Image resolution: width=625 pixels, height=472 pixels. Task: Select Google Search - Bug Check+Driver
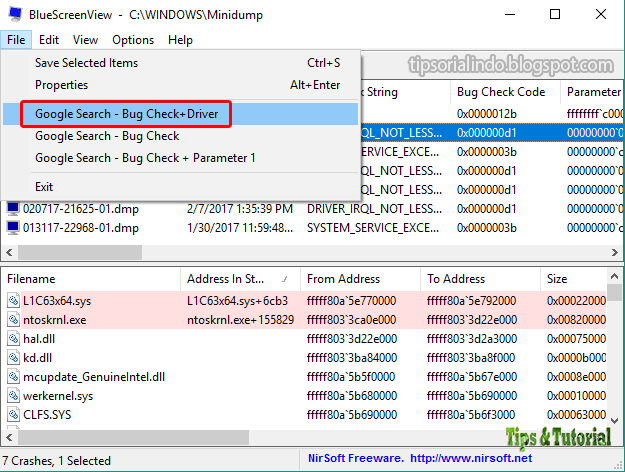(181, 114)
